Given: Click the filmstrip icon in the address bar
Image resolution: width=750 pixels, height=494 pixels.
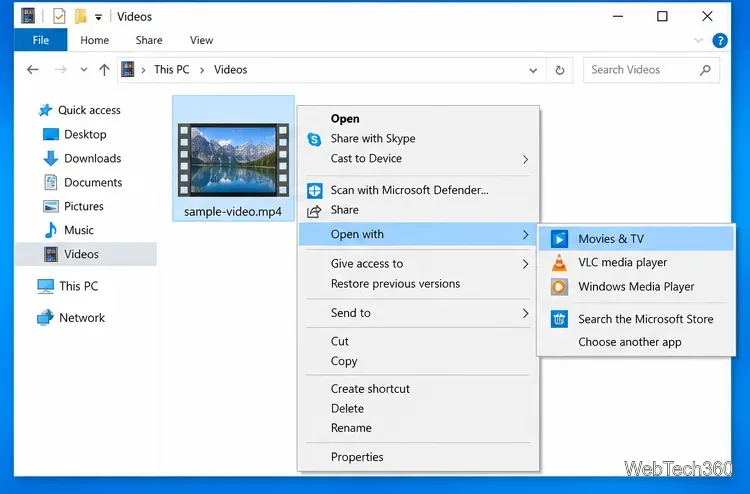Looking at the screenshot, I should point(128,70).
